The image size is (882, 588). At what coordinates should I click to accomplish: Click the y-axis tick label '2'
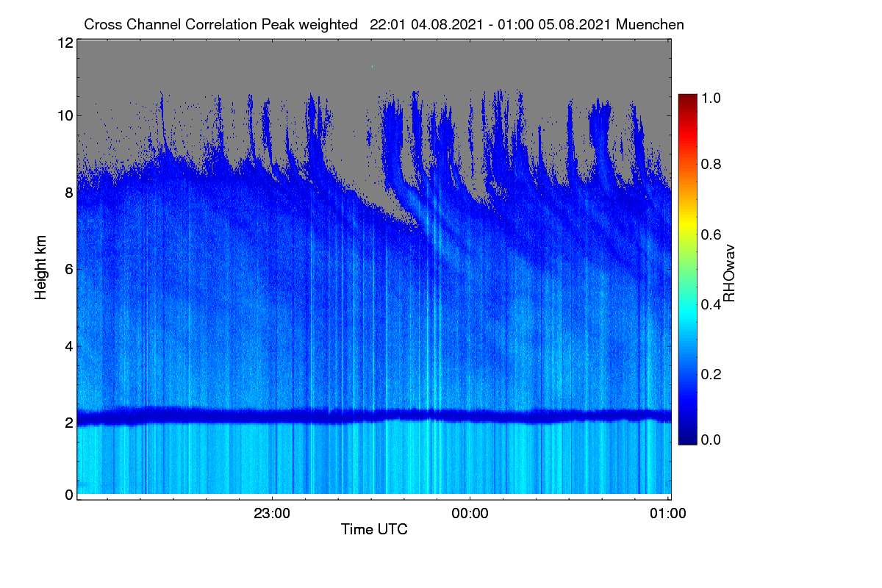point(69,423)
